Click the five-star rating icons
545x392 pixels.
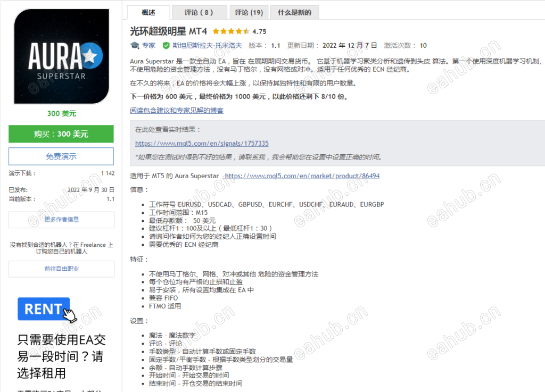(x=231, y=31)
